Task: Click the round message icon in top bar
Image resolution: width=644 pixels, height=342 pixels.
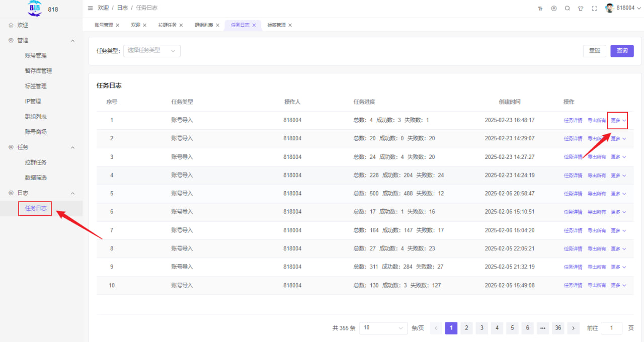Action: tap(554, 8)
